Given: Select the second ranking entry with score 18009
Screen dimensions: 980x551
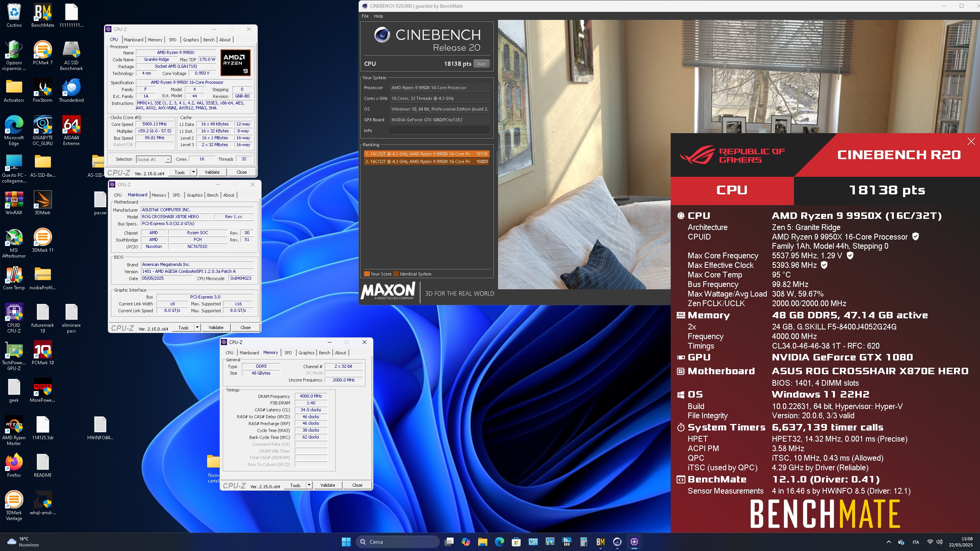Looking at the screenshot, I should click(426, 161).
